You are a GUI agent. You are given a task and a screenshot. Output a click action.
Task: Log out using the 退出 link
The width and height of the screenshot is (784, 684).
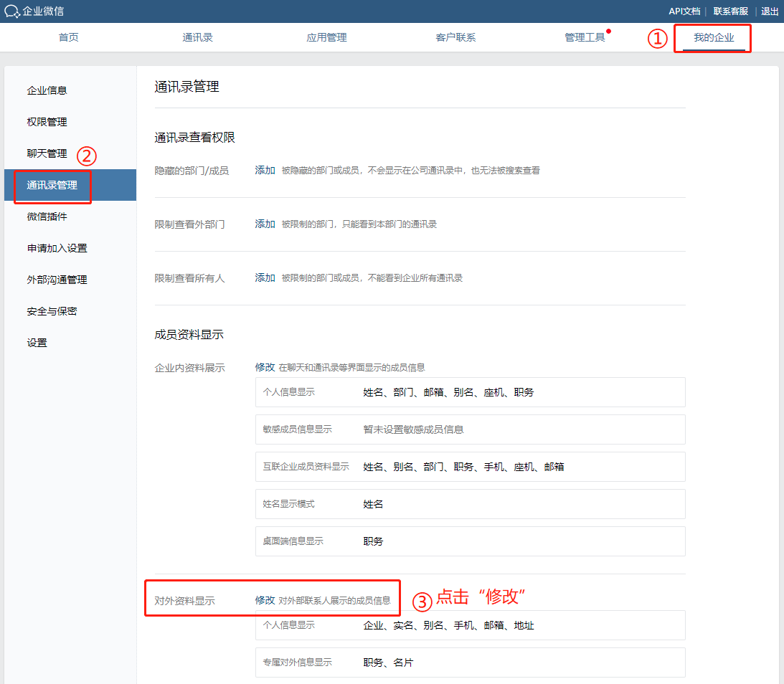(770, 11)
